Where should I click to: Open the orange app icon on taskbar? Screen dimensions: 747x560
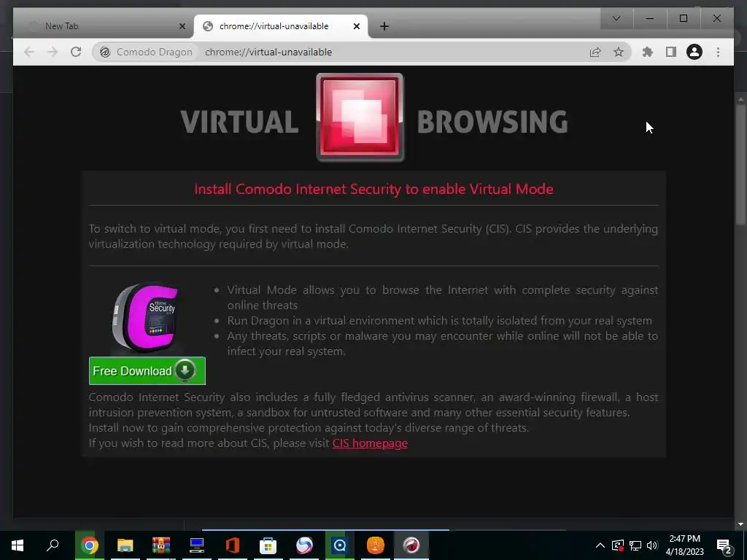coord(376,545)
